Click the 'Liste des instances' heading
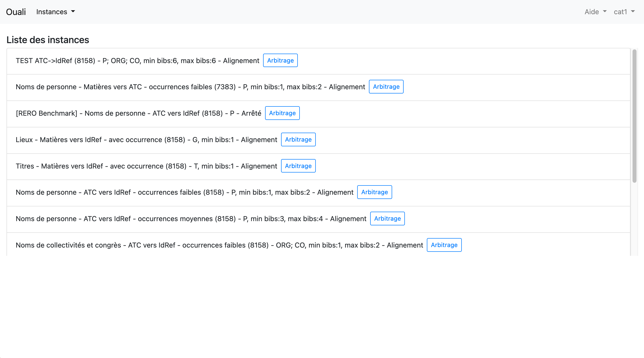 coord(48,40)
